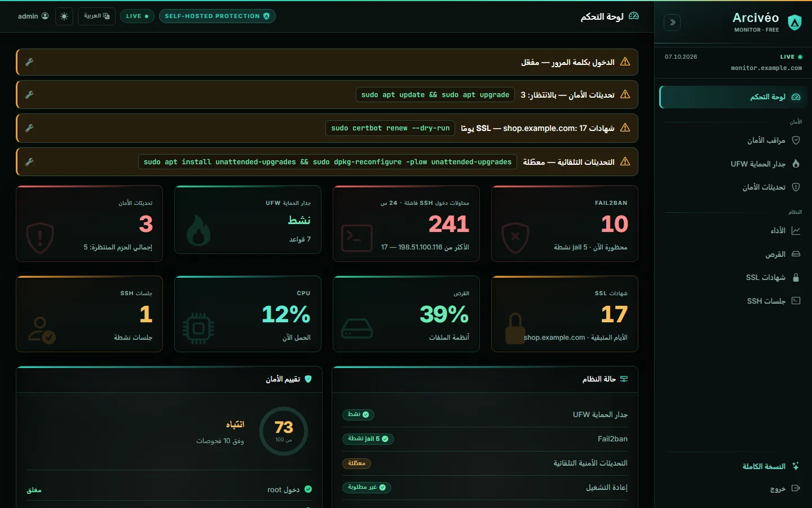Click the padlock icon in the SSL certificates card
Viewport: 812px width, 508px height.
click(x=514, y=329)
